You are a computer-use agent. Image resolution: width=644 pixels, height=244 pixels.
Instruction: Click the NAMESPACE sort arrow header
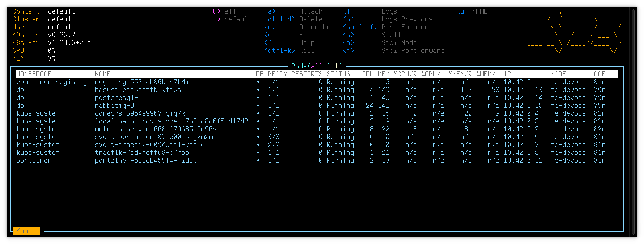(36, 74)
